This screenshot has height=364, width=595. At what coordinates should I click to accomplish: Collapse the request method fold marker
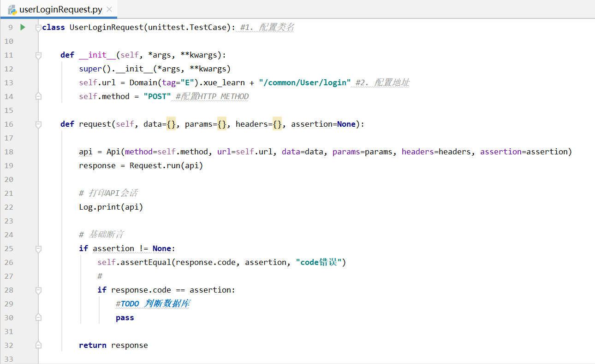pyautogui.click(x=38, y=124)
